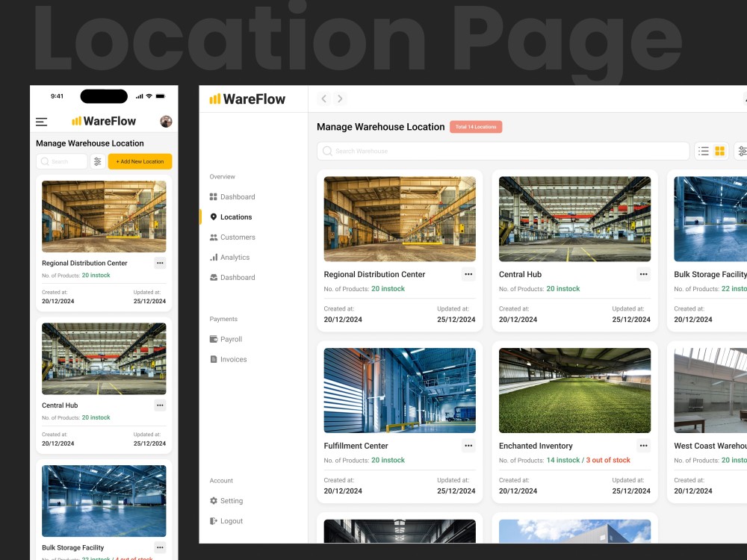Open mobile filter settings icon
The width and height of the screenshot is (747, 560).
[98, 161]
